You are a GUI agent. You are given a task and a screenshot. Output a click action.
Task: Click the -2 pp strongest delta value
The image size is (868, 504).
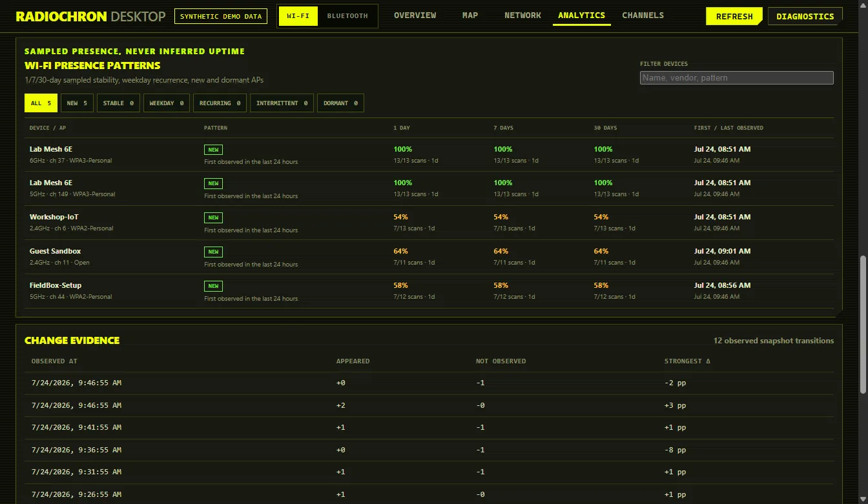[x=675, y=383]
